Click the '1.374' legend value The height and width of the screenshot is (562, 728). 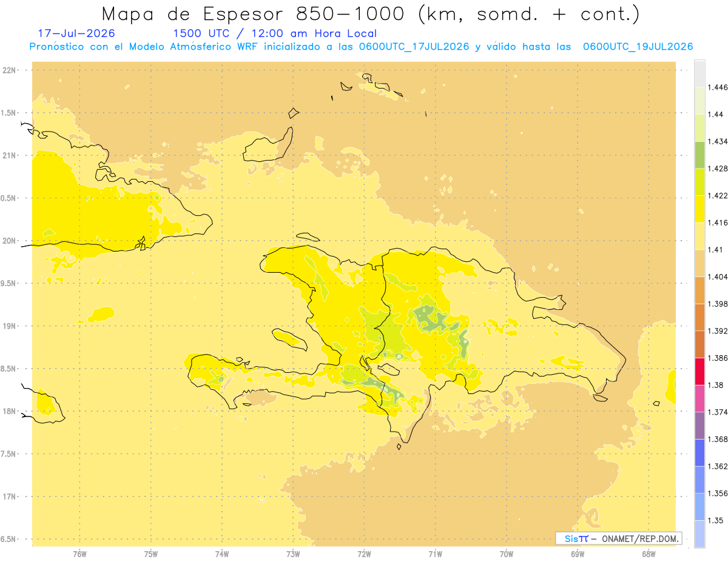pyautogui.click(x=719, y=412)
